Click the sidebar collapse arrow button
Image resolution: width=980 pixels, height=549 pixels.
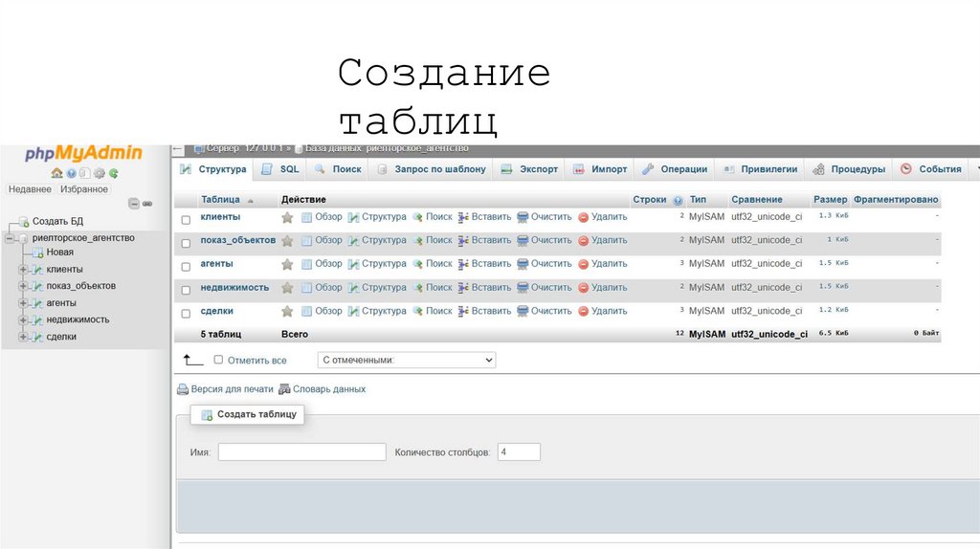pos(178,149)
